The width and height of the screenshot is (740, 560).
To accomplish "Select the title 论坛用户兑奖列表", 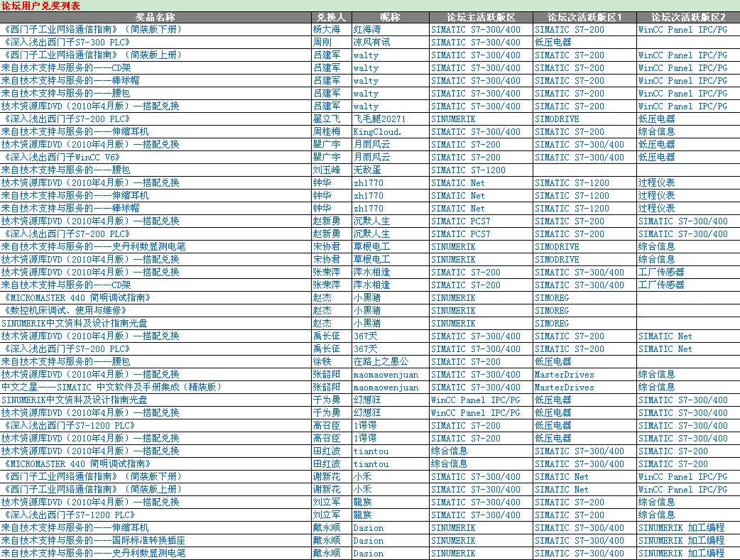I will point(40,6).
